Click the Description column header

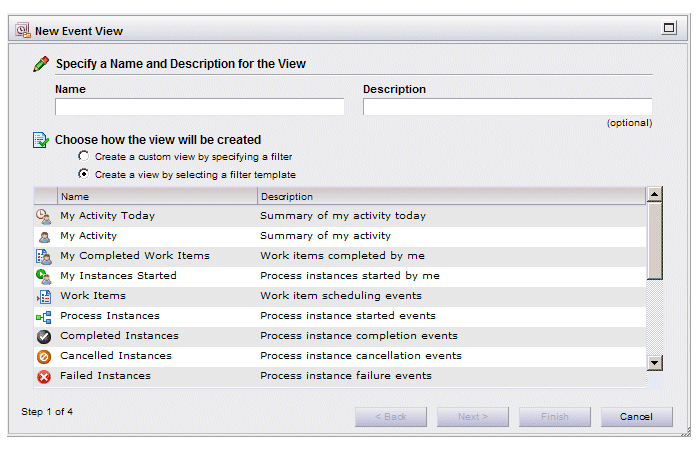coord(451,196)
